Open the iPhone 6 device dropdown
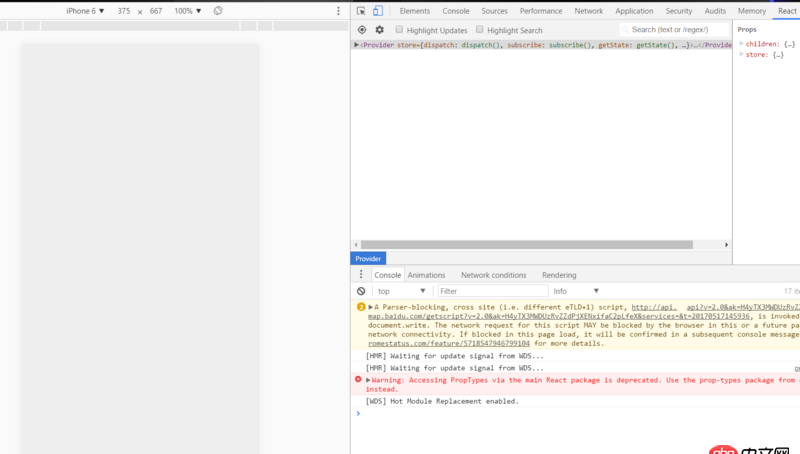 pos(85,11)
